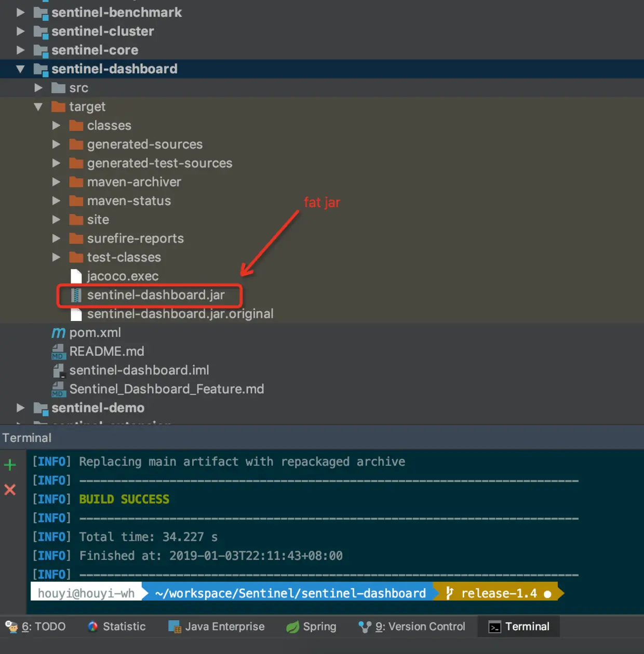
Task: Expand the src folder
Action: tap(38, 88)
